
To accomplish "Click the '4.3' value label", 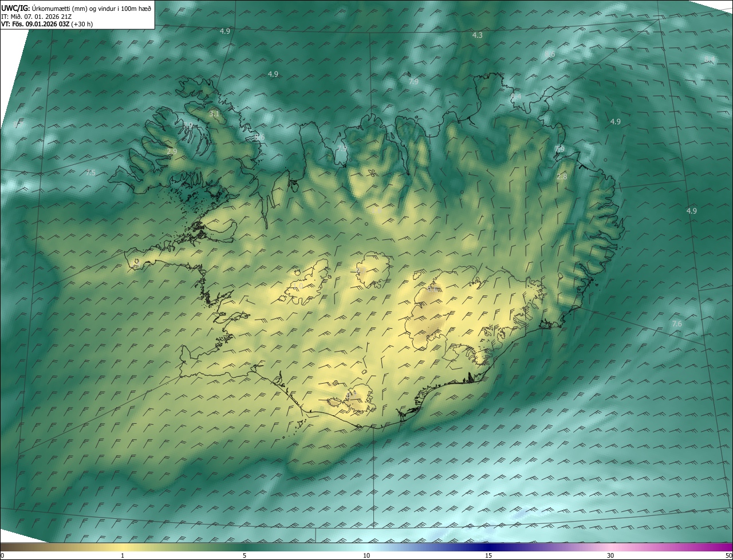I will (477, 36).
